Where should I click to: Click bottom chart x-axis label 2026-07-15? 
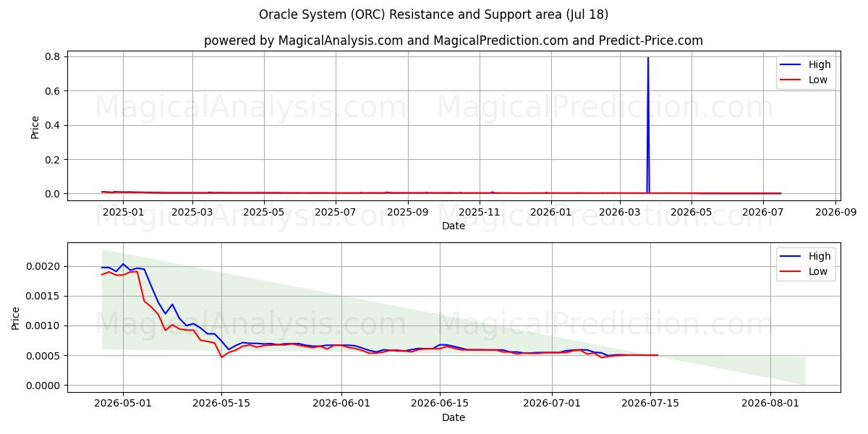(x=650, y=404)
